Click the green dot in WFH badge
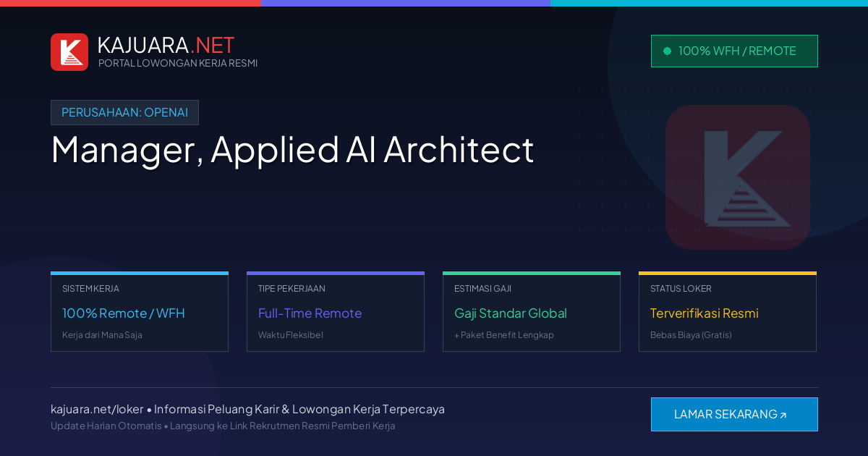The height and width of the screenshot is (456, 868). (667, 51)
